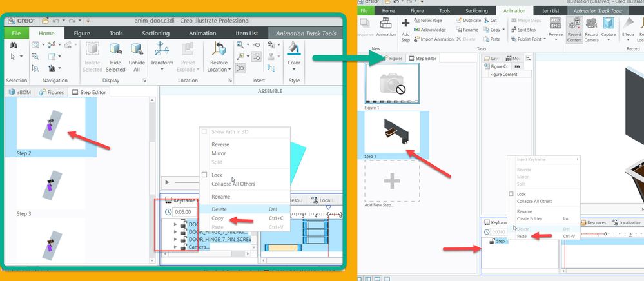Select the Figure 1 camera thumbnail
The width and height of the screenshot is (644, 281).
pyautogui.click(x=392, y=83)
